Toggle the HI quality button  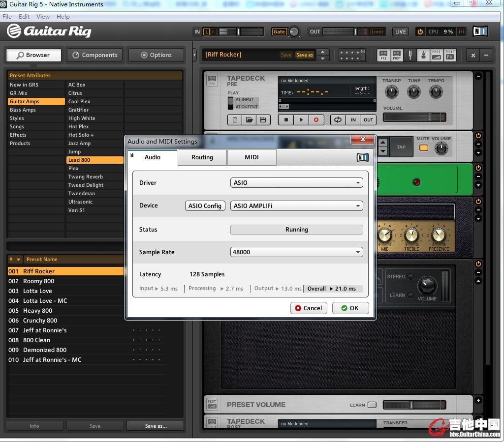(x=461, y=32)
